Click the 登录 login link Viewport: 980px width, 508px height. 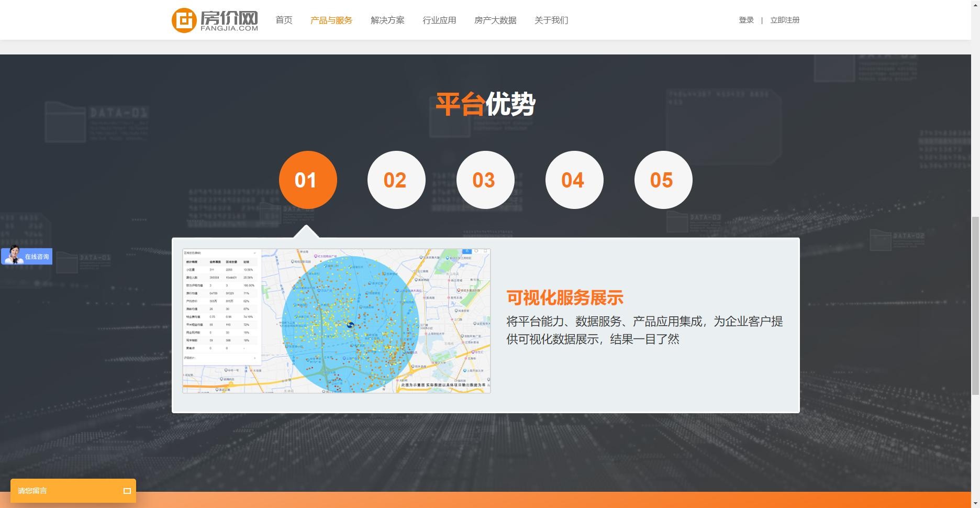tap(746, 20)
